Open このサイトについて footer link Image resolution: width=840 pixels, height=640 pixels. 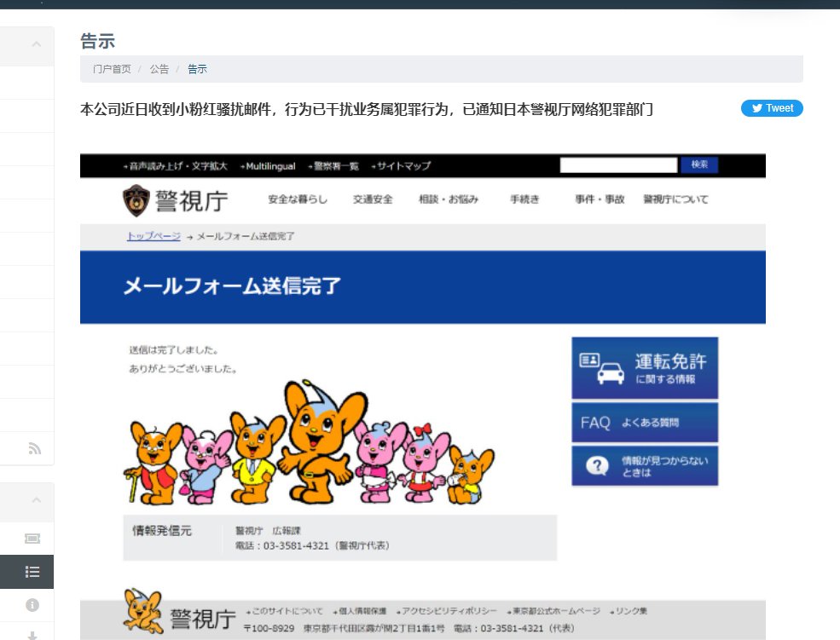pos(285,611)
